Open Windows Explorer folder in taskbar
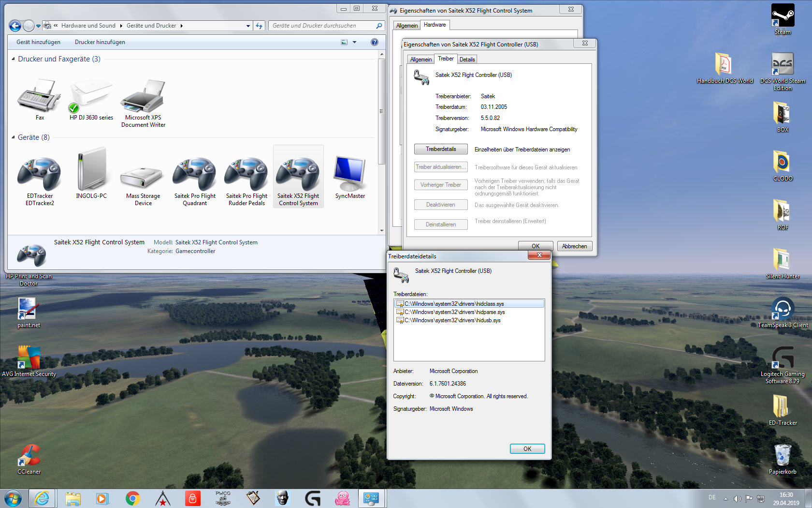 pyautogui.click(x=73, y=498)
